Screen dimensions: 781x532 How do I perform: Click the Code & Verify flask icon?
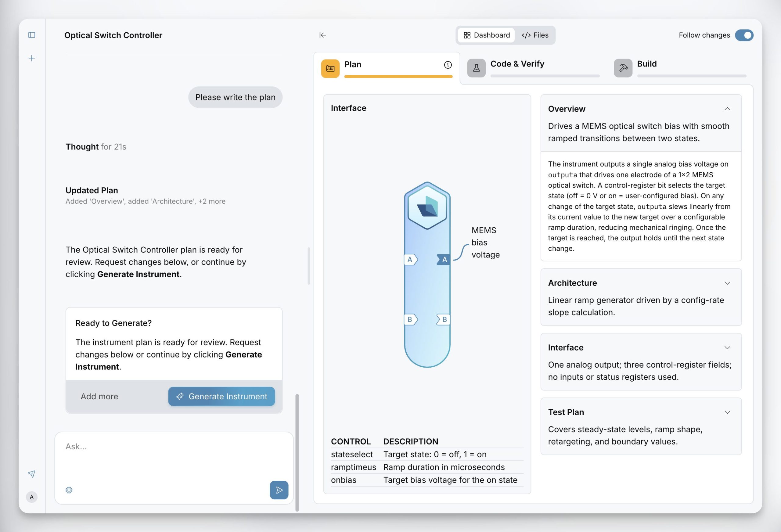[476, 68]
